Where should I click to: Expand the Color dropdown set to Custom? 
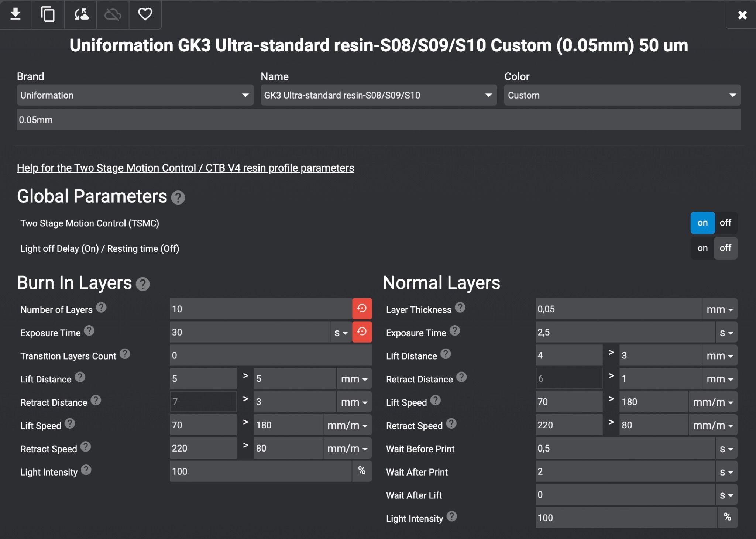click(622, 95)
